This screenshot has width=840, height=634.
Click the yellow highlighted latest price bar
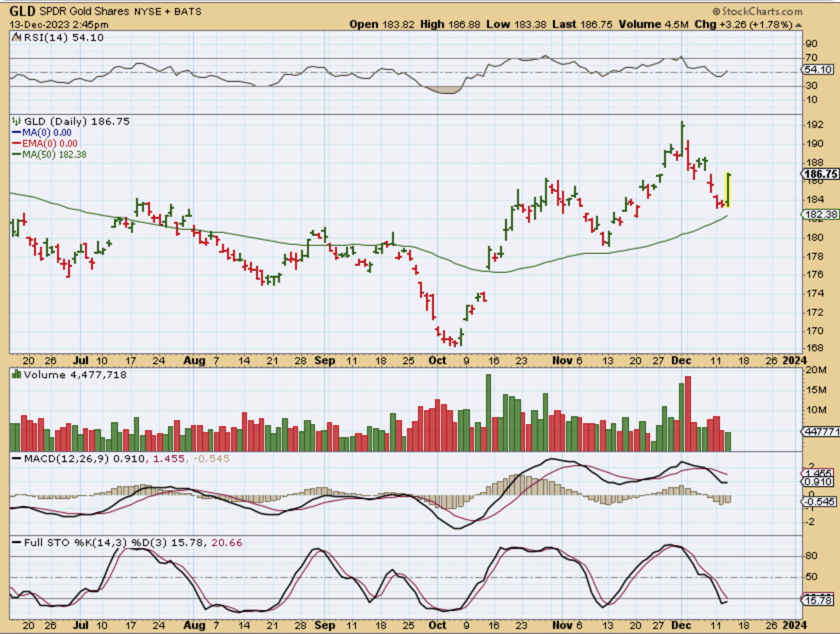[728, 190]
